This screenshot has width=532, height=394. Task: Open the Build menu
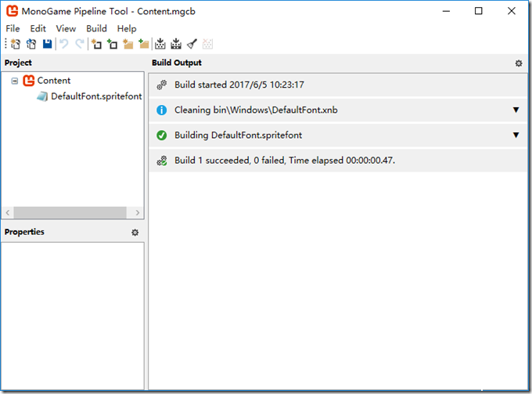click(96, 29)
